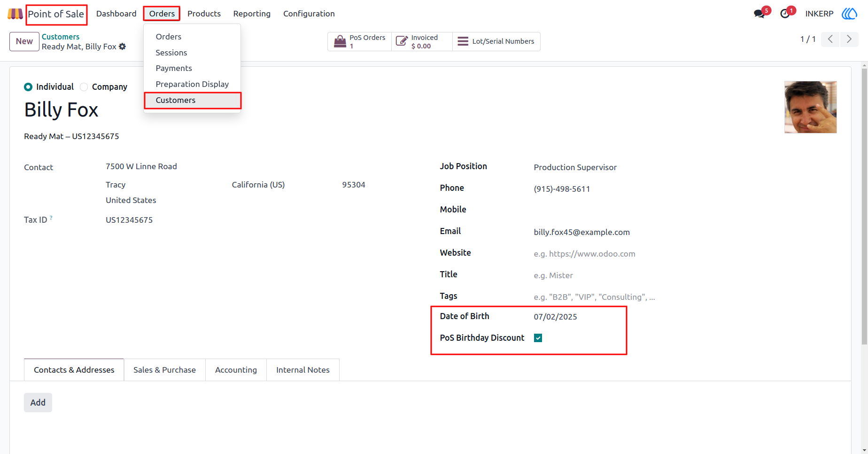Viewport: 868px width, 454px height.
Task: Click Billy Fox's profile photo
Action: pyautogui.click(x=810, y=107)
